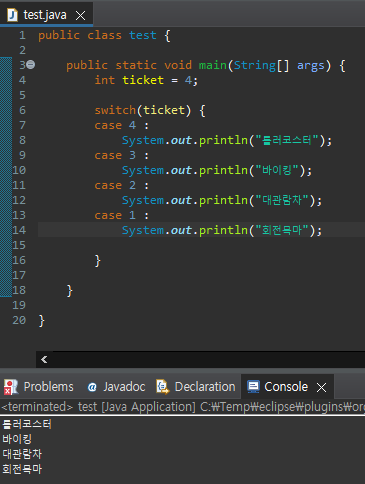This screenshot has width=365, height=484.
Task: Click line number 1 in the gutter
Action: 22,35
